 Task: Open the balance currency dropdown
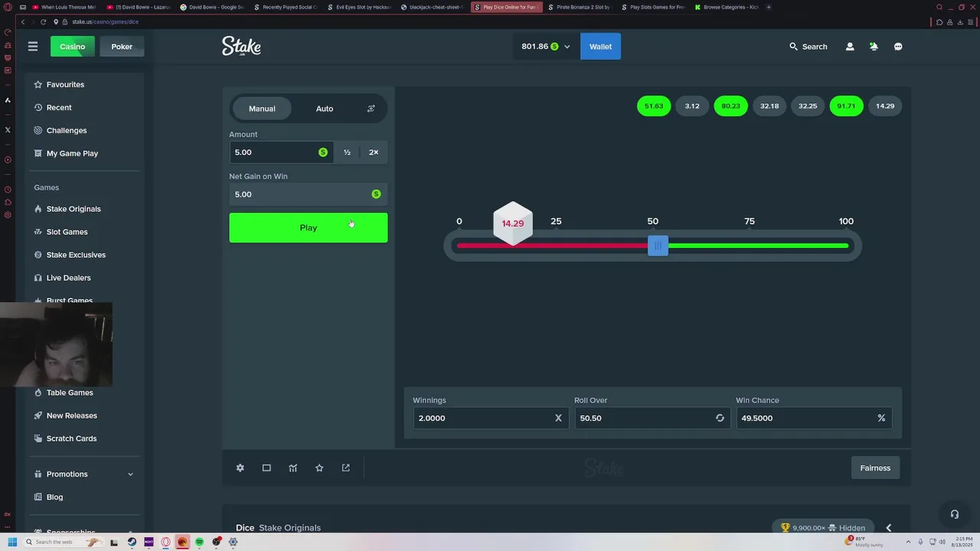click(546, 47)
